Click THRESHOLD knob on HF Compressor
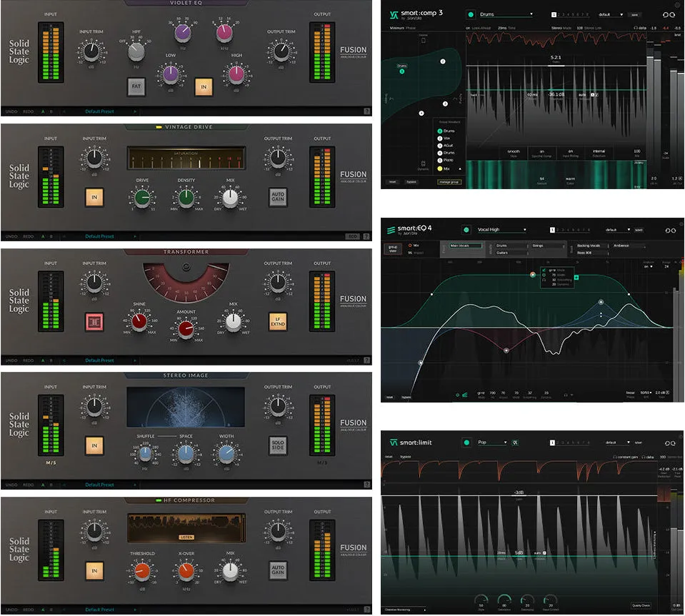The height and width of the screenshot is (616, 685). [x=142, y=571]
